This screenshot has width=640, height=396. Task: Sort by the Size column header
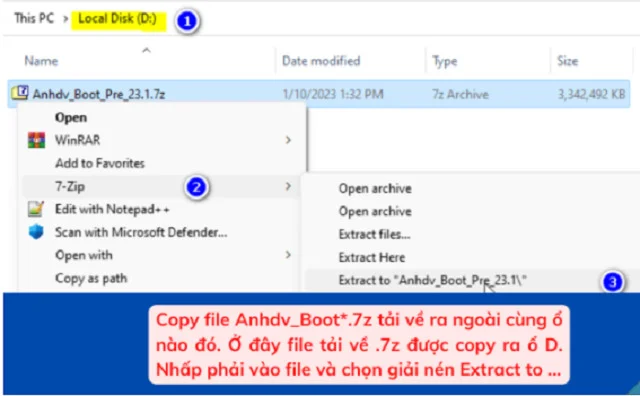pyautogui.click(x=568, y=61)
